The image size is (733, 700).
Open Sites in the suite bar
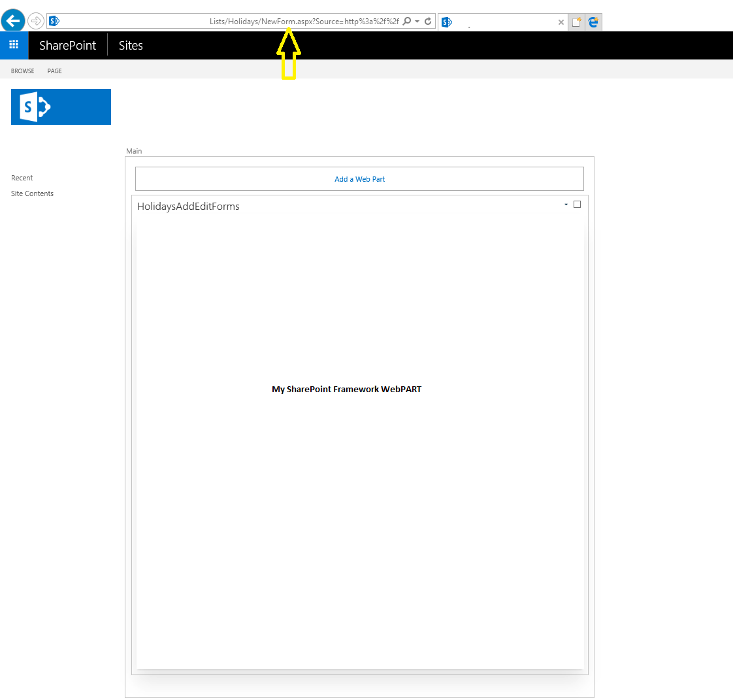coord(131,45)
